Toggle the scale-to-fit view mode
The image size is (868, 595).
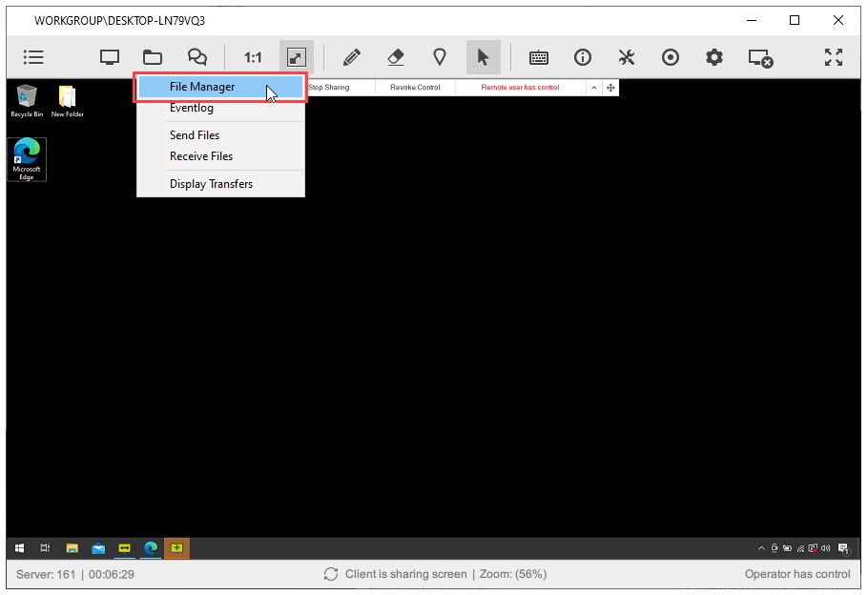(x=295, y=57)
